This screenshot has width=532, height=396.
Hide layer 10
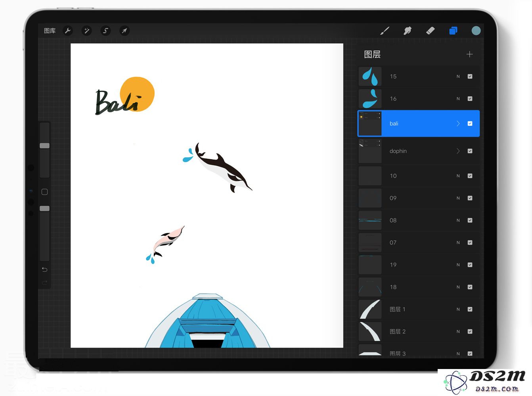pyautogui.click(x=470, y=176)
